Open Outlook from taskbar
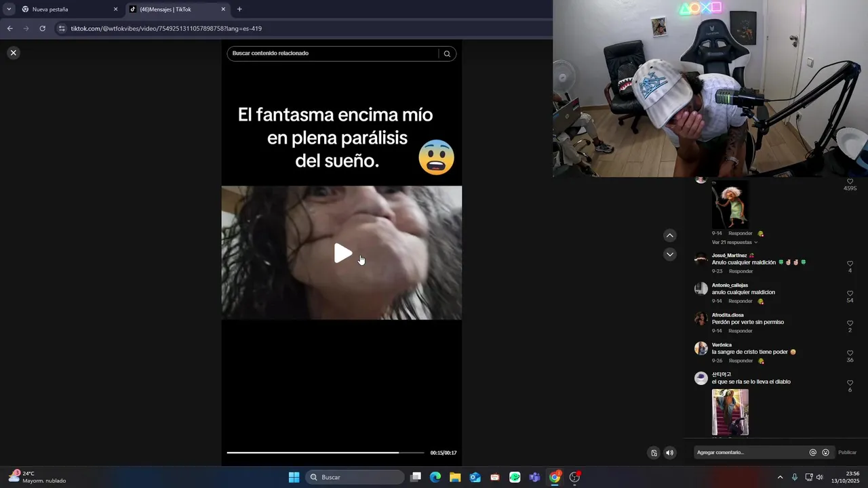 (475, 477)
